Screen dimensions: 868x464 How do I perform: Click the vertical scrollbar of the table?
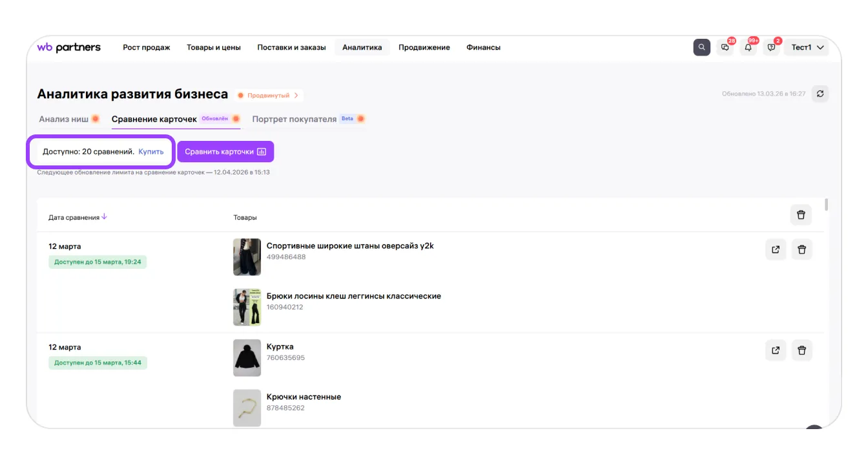(x=826, y=205)
